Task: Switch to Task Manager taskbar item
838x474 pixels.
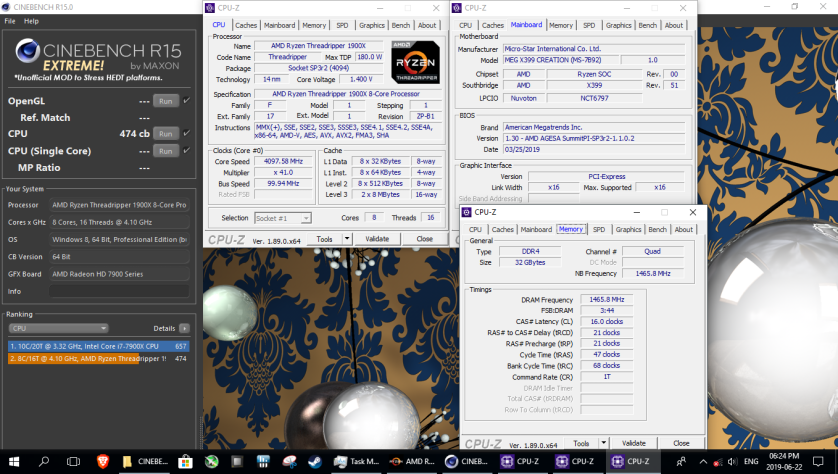Action: coord(356,461)
